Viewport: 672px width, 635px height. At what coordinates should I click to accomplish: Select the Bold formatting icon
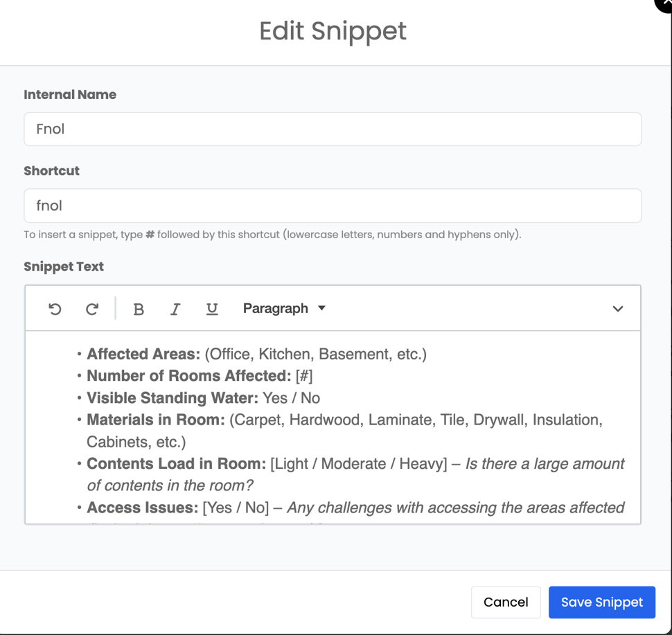click(x=139, y=309)
